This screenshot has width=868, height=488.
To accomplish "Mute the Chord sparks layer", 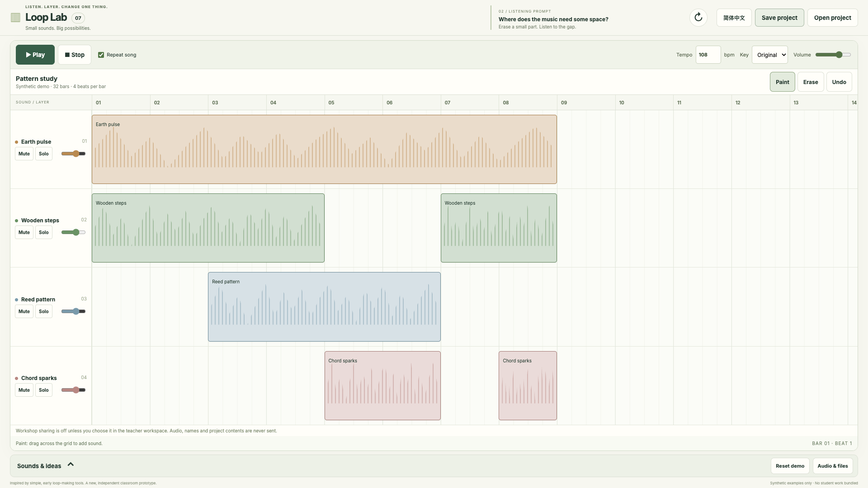I will 24,390.
